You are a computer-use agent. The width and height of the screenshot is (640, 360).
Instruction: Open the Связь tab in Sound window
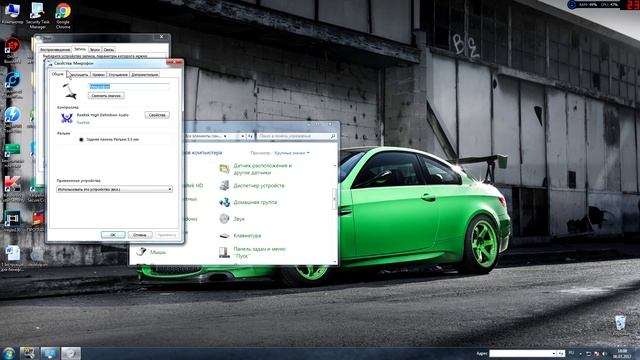click(x=109, y=49)
